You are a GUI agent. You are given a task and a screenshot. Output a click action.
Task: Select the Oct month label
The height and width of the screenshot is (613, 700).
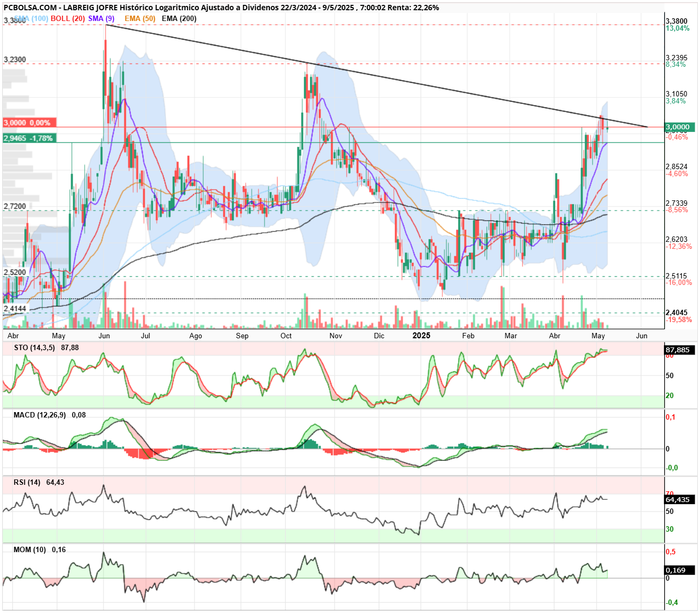[x=286, y=336]
